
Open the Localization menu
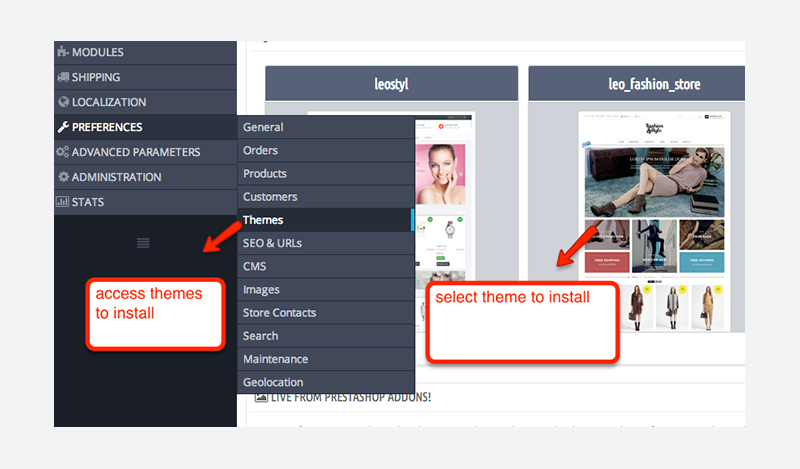click(145, 102)
